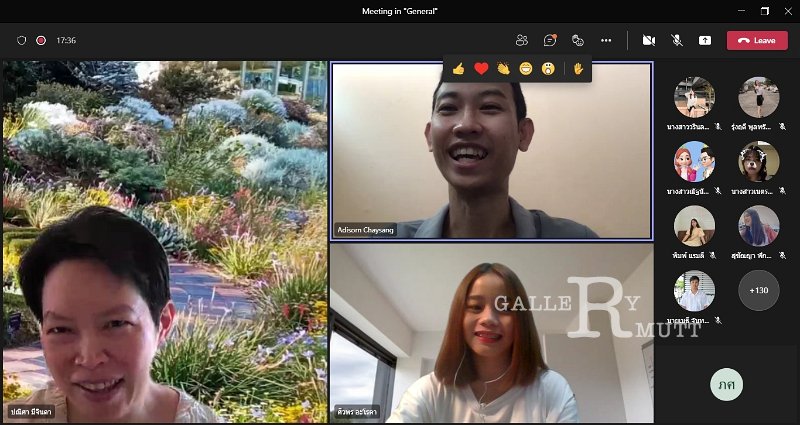Click the Adisorn Chaysang name label

click(x=365, y=230)
